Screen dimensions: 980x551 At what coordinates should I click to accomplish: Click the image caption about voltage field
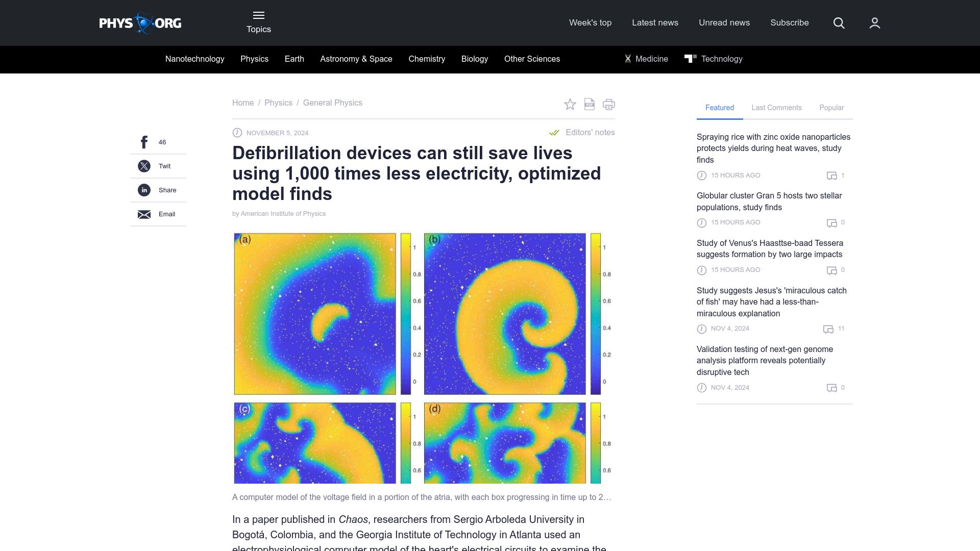422,497
